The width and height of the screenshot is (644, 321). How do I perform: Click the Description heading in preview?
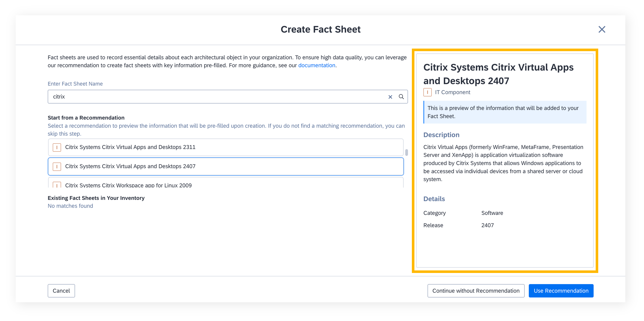(441, 135)
